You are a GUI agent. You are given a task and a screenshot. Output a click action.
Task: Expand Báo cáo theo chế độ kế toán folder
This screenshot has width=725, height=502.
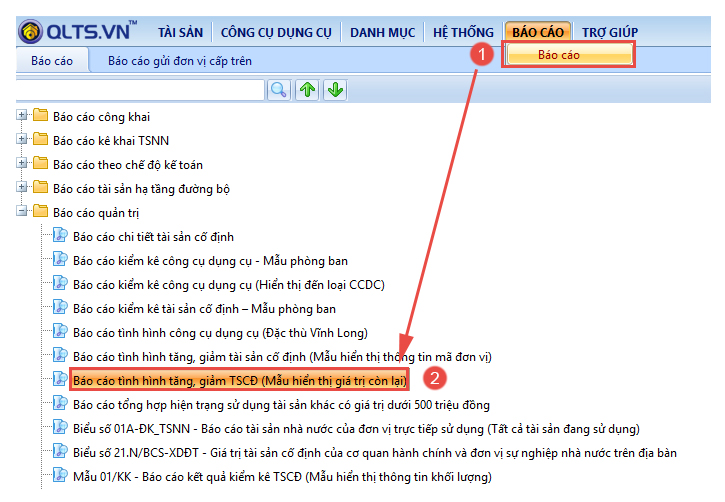point(21,163)
